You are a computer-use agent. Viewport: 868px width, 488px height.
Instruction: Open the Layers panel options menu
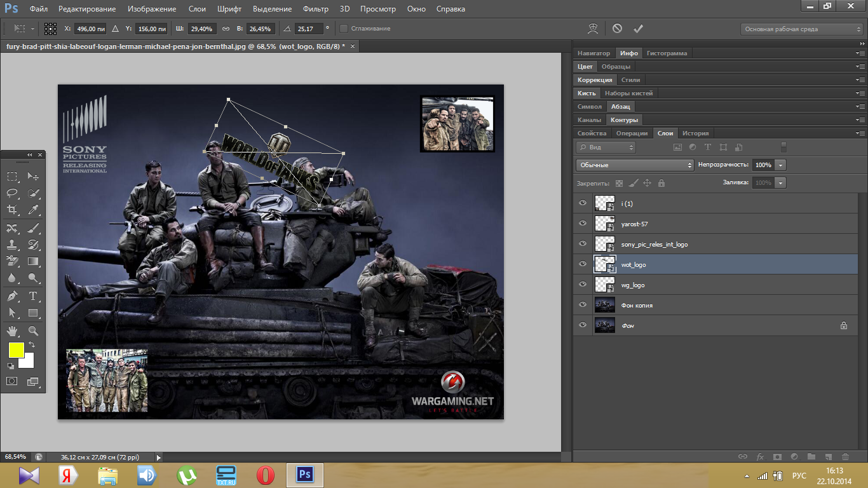click(x=860, y=133)
